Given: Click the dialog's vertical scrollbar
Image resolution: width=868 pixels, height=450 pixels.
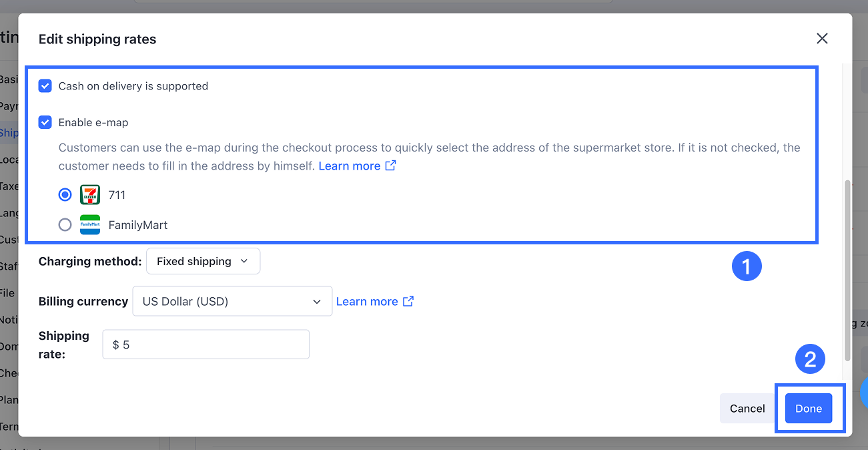Looking at the screenshot, I should tap(847, 267).
